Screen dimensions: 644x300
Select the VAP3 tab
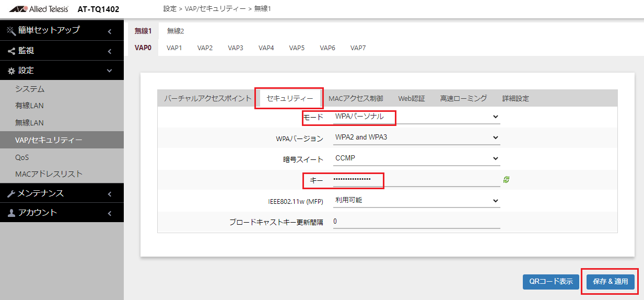[x=236, y=48]
